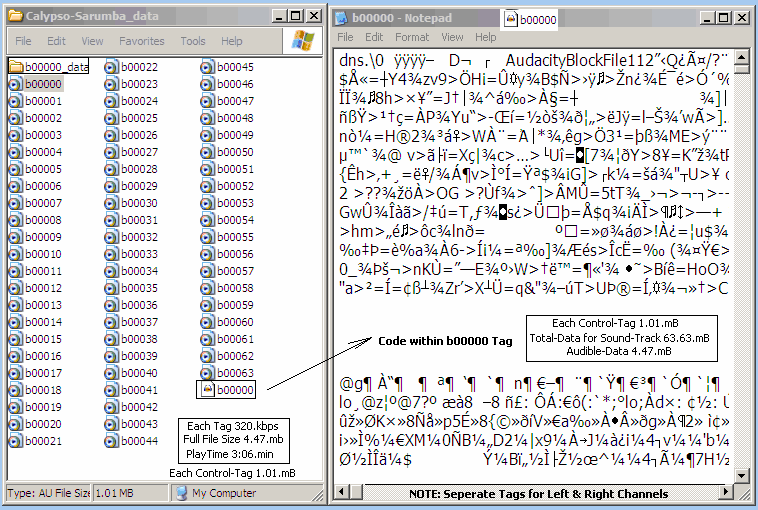758x510 pixels.
Task: Maximize the Notepad window
Action: click(x=724, y=18)
